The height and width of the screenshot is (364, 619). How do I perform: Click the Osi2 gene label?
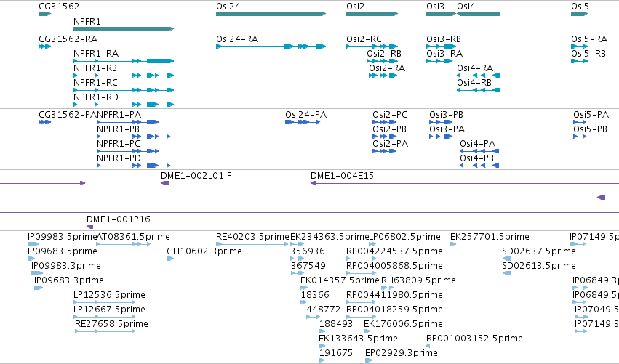click(355, 7)
